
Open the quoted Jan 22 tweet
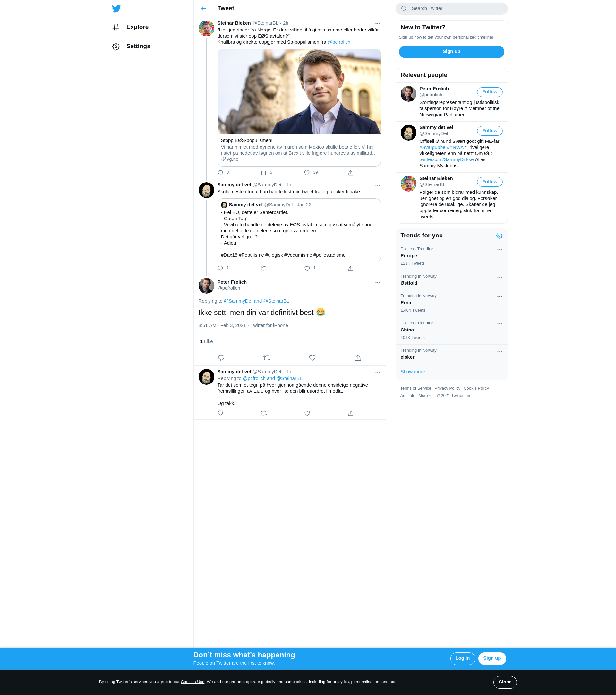coord(299,230)
